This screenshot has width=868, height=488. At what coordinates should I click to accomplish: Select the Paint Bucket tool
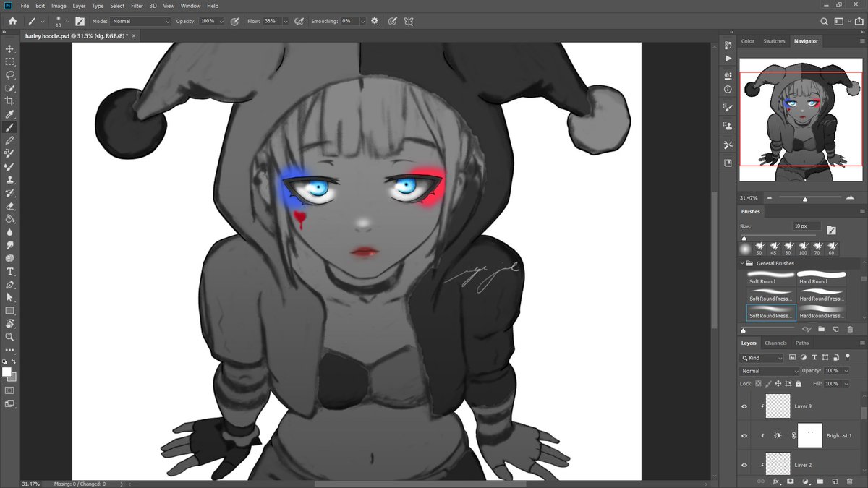point(10,219)
